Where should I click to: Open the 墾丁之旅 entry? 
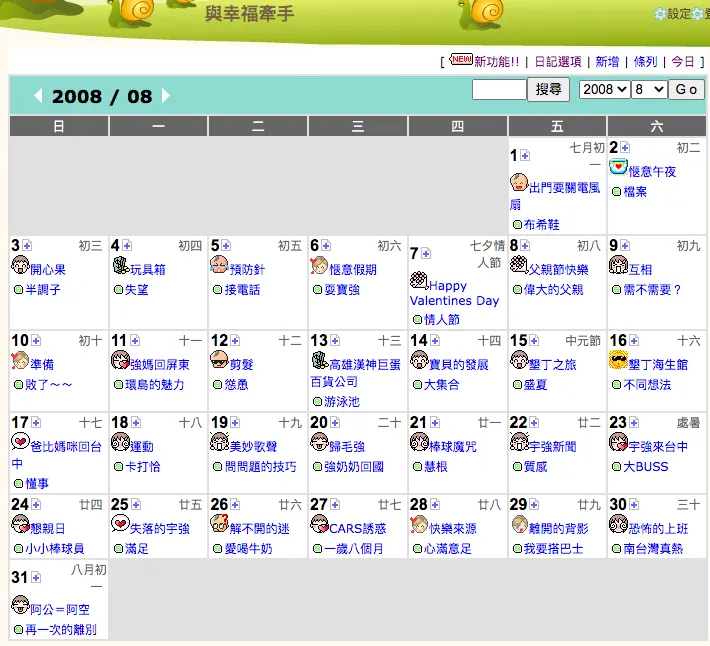click(552, 364)
